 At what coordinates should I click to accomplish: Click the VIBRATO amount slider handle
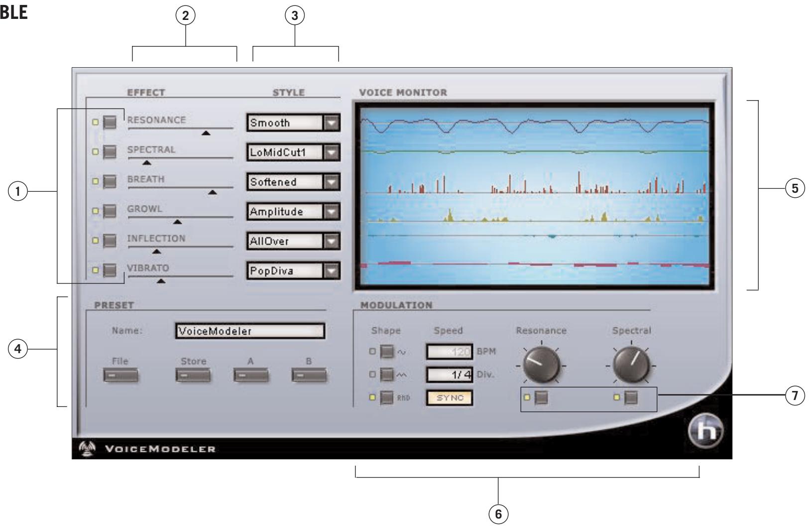160,281
